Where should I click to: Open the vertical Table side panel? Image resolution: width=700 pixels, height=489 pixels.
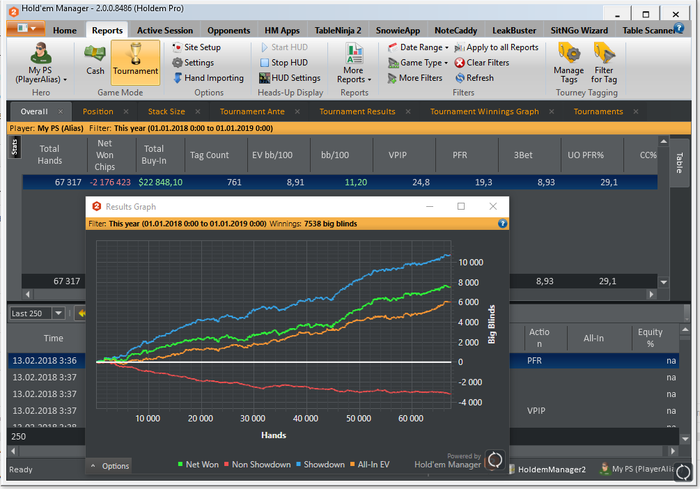pyautogui.click(x=679, y=163)
